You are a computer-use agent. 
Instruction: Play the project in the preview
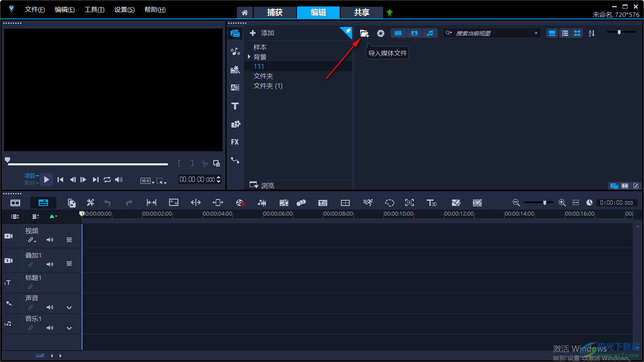click(47, 180)
